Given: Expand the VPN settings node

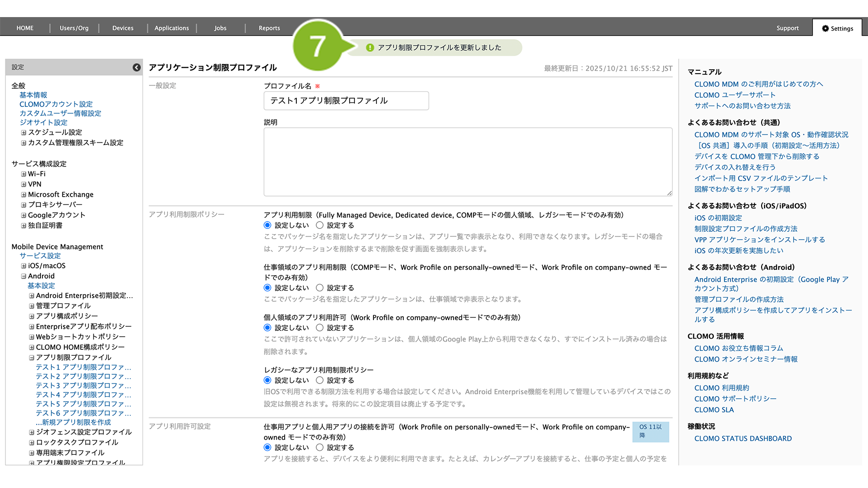Looking at the screenshot, I should (23, 184).
